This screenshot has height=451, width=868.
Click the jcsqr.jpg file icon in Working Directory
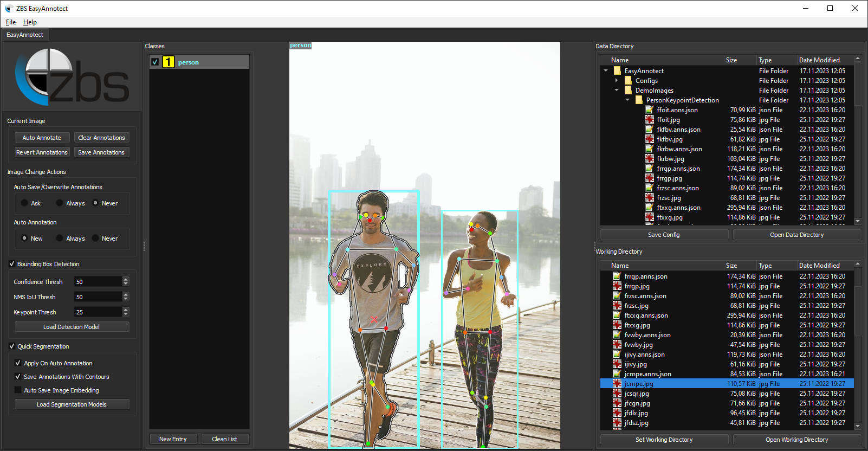pos(617,394)
